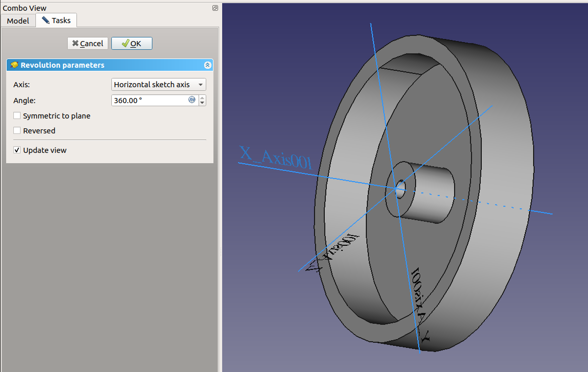
Task: Enable Symmetric to plane option
Action: tap(17, 116)
